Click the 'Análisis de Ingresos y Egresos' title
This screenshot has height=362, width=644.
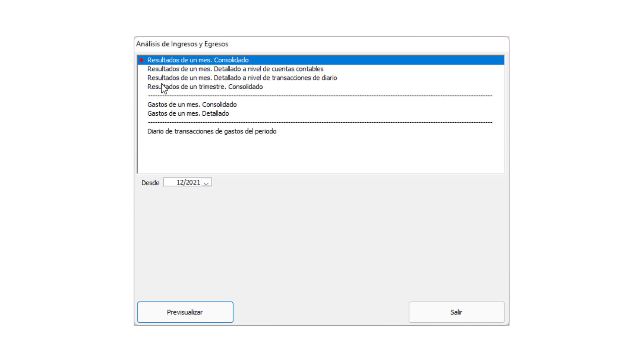click(182, 44)
